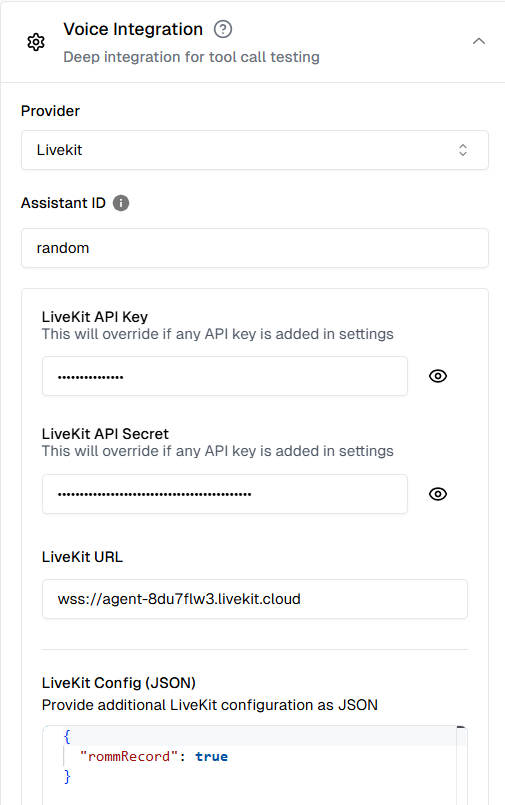
Task: Open the Provider dropdown showing Livekit
Action: [255, 150]
